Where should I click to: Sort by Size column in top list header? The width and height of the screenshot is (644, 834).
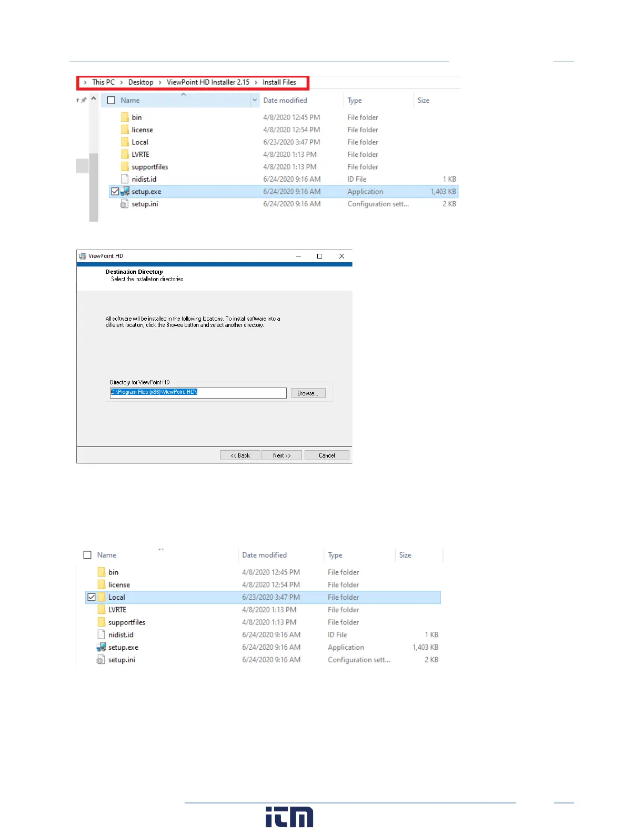424,100
